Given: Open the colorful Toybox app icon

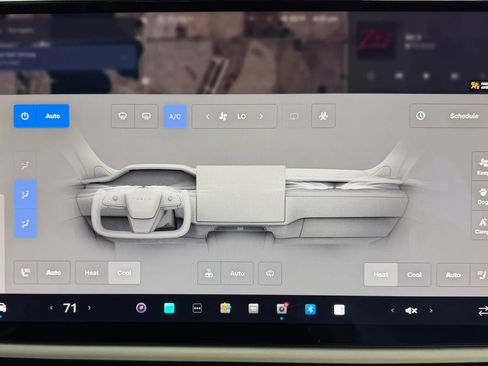Looking at the screenshot, I should [x=225, y=308].
